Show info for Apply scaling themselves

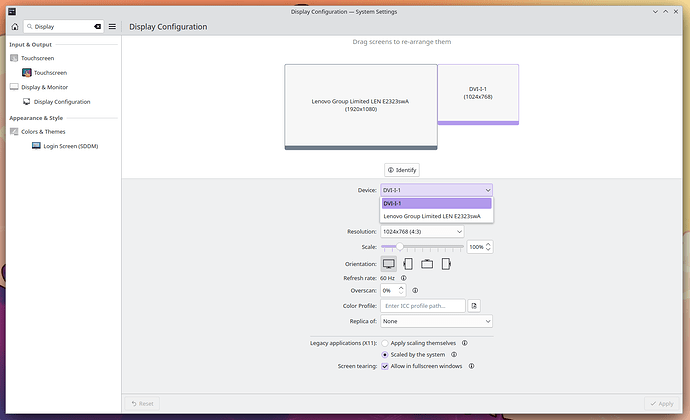click(465, 343)
